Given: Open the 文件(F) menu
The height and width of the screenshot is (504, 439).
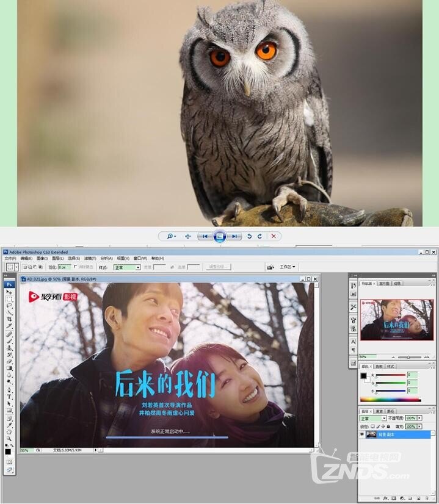Looking at the screenshot, I should [x=10, y=259].
